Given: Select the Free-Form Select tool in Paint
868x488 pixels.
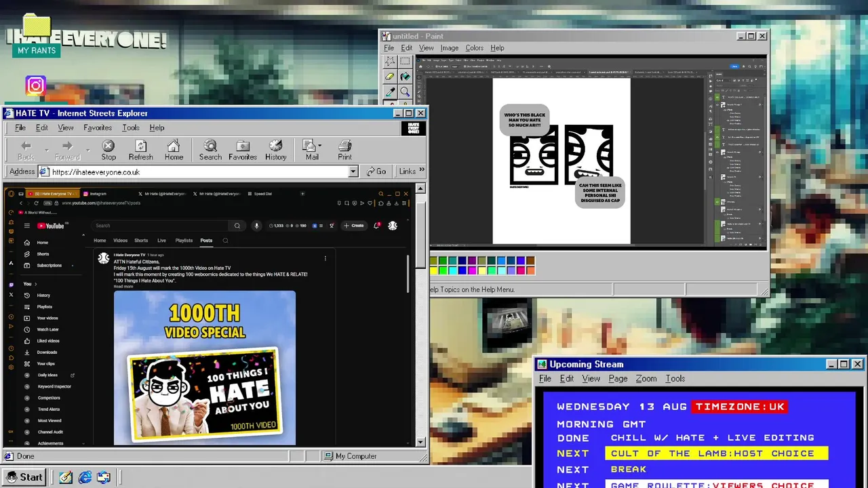Looking at the screenshot, I should [390, 62].
